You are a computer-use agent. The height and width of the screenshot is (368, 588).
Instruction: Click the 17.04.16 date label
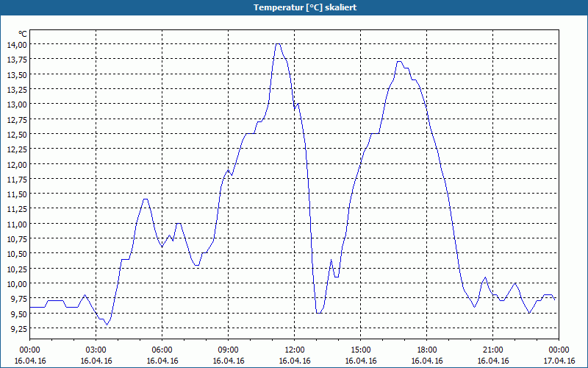coord(559,361)
